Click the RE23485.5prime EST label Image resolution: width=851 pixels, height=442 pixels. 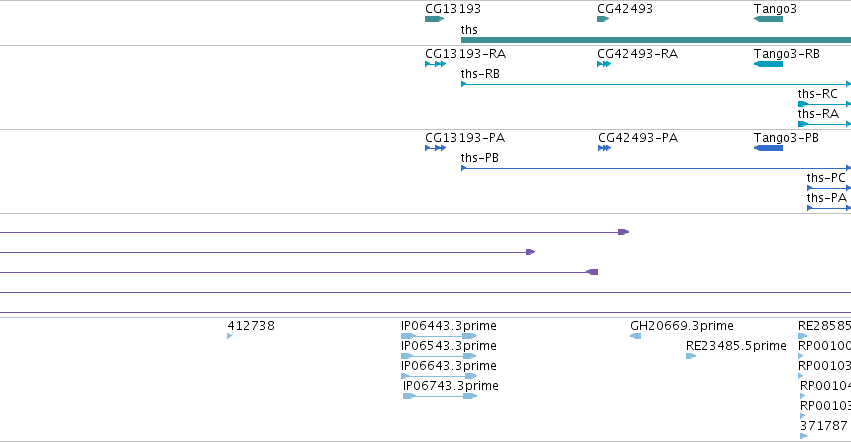pyautogui.click(x=736, y=346)
